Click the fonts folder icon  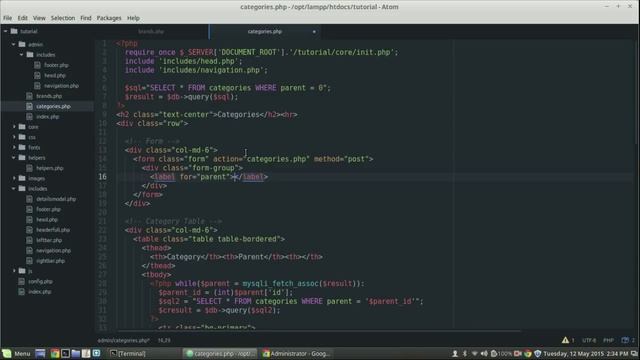(x=22, y=147)
